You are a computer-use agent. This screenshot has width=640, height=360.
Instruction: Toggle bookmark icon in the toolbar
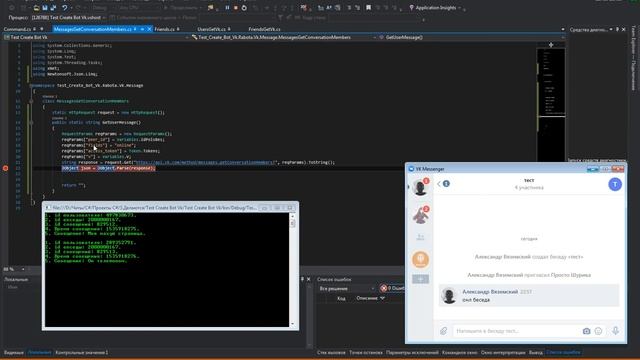coord(368,8)
